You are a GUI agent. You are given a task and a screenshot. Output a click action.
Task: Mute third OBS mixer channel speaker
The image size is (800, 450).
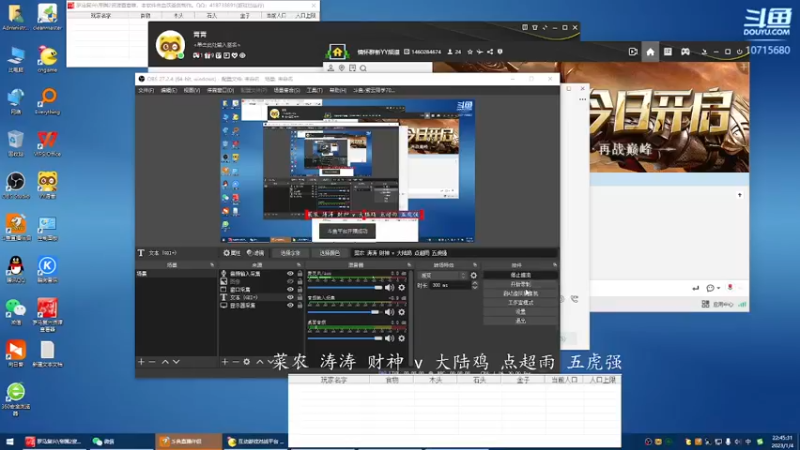coord(390,338)
